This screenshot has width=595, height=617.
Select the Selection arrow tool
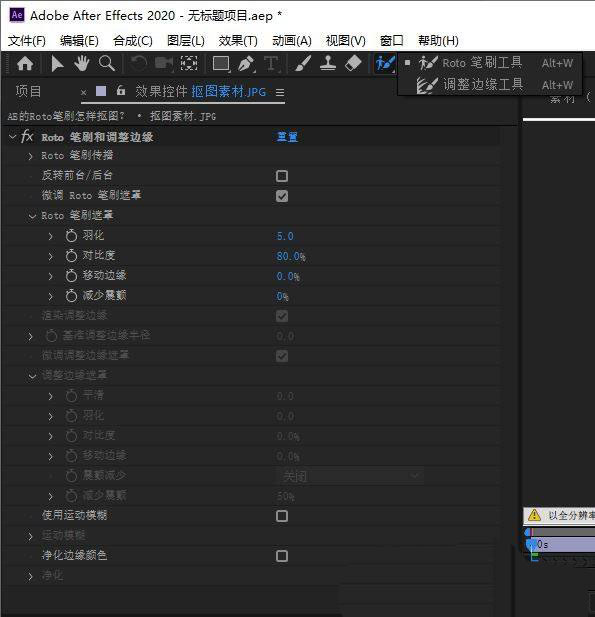click(x=57, y=63)
